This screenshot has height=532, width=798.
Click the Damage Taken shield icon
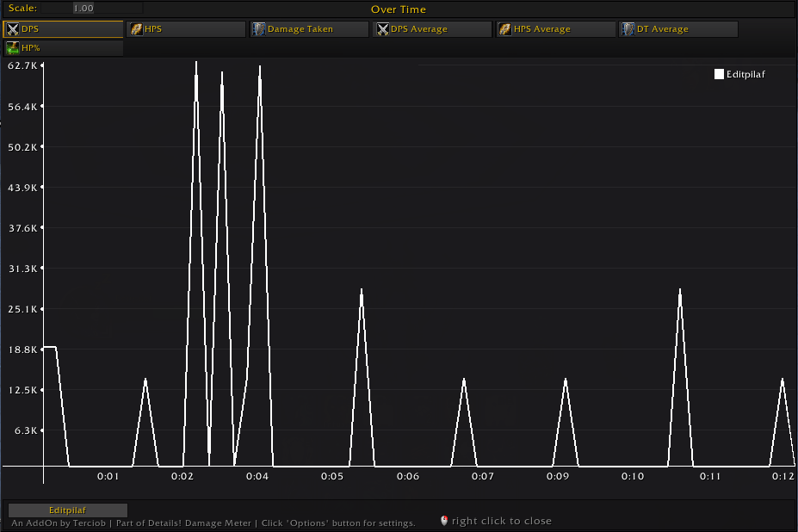coord(259,29)
